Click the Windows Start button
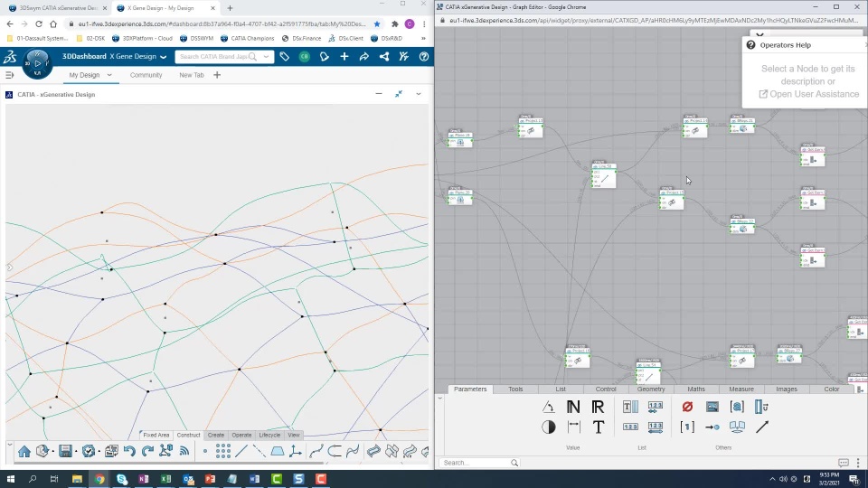 [11, 479]
